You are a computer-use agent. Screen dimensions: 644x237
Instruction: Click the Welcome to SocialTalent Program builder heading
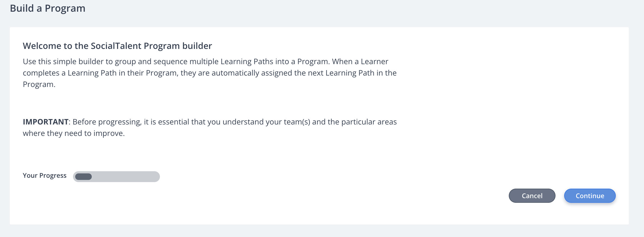pyautogui.click(x=117, y=46)
